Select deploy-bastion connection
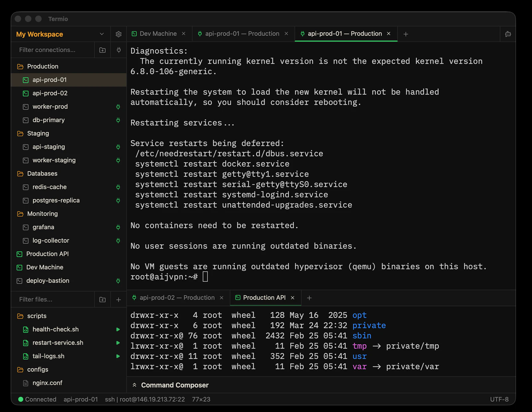Viewport: 532px width, 412px height. pyautogui.click(x=69, y=281)
